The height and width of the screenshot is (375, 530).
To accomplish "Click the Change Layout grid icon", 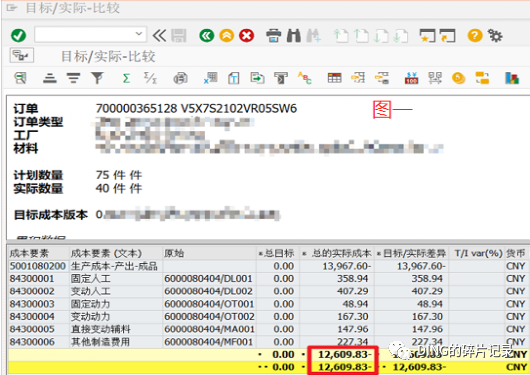I will coord(334,78).
